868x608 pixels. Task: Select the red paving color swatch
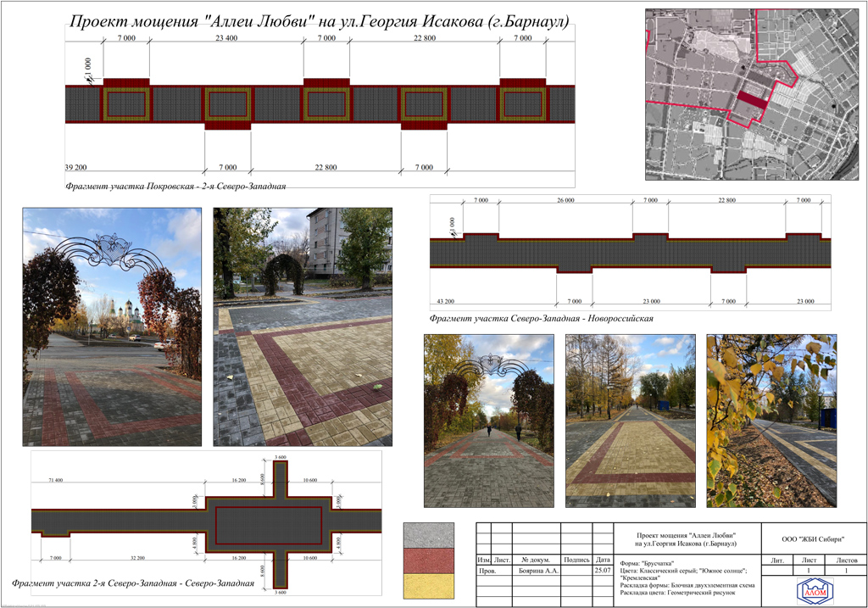tap(428, 561)
